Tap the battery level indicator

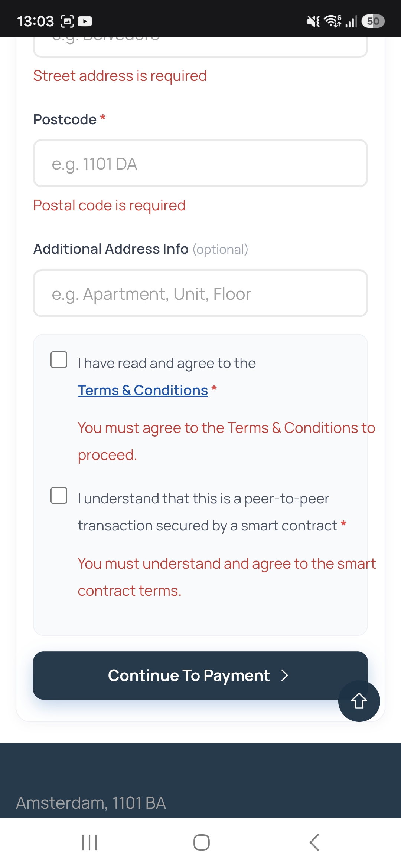click(373, 21)
